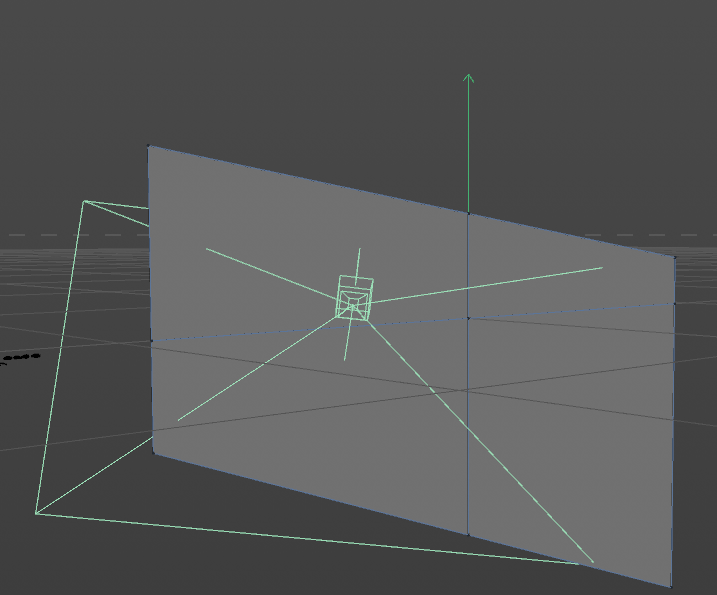Select the plane's top-right corner point
Screen dimensions: 717x595
[x=675, y=257]
